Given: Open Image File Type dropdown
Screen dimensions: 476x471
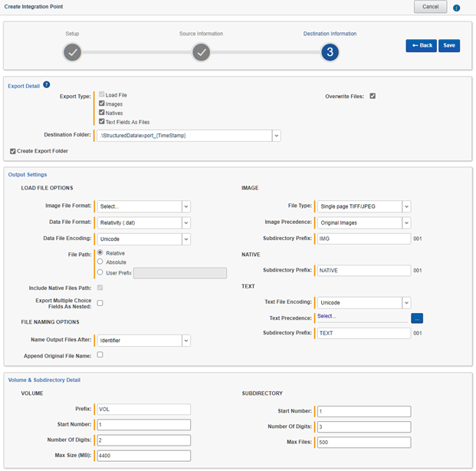Looking at the screenshot, I should 406,206.
